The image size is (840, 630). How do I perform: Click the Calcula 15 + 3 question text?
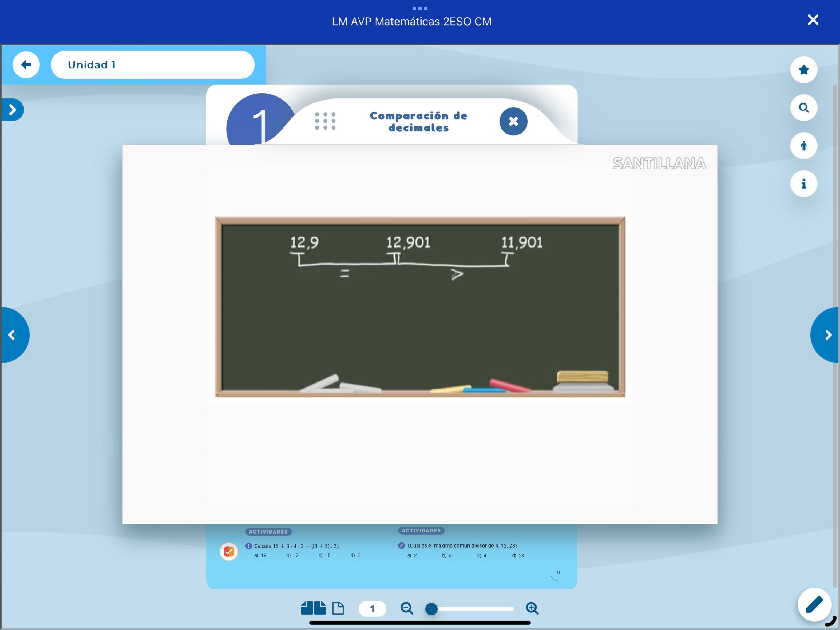point(296,546)
